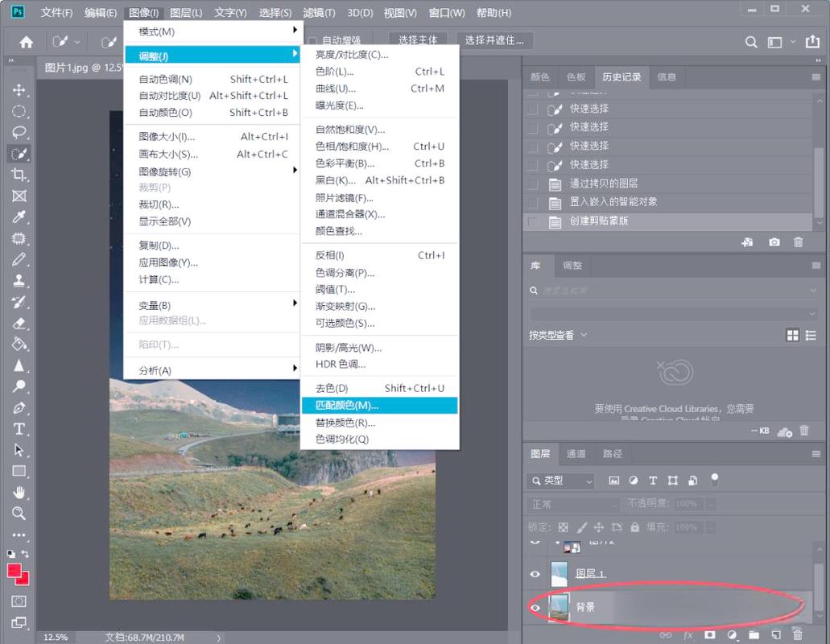Activate the Eyedropper tool
Screen dimensions: 830x644
(x=19, y=217)
